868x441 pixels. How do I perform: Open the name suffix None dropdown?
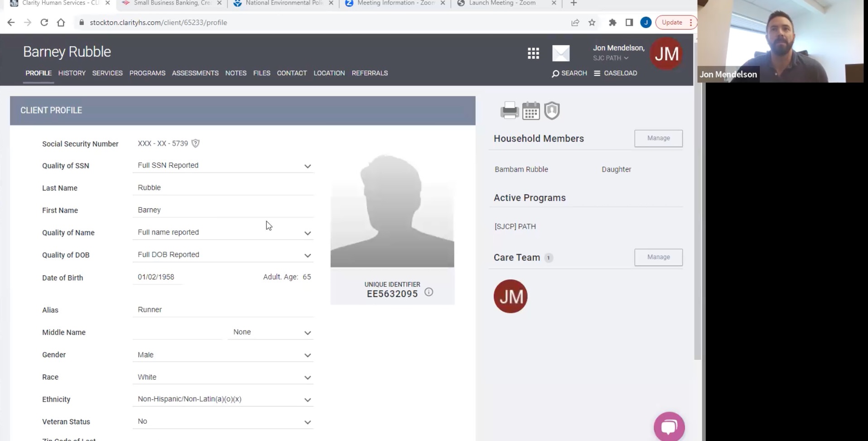coord(270,332)
